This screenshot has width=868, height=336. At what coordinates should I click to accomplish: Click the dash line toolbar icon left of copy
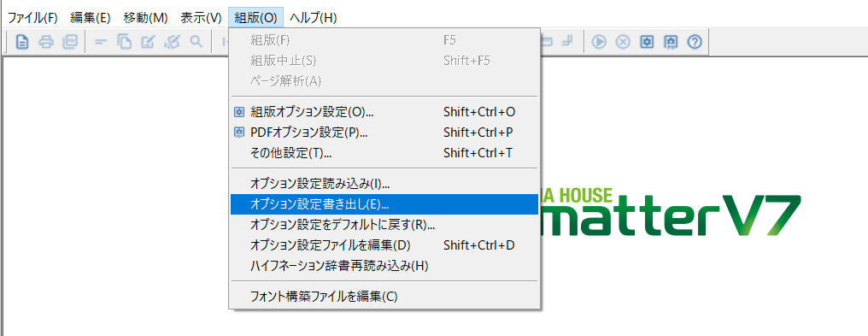tap(101, 42)
